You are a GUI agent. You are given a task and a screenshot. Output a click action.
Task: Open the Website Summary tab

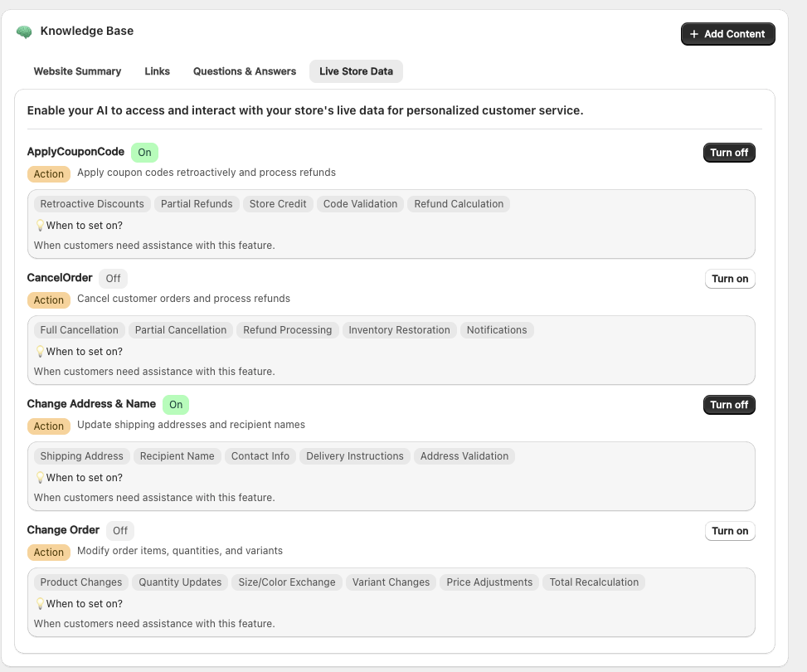[x=77, y=71]
